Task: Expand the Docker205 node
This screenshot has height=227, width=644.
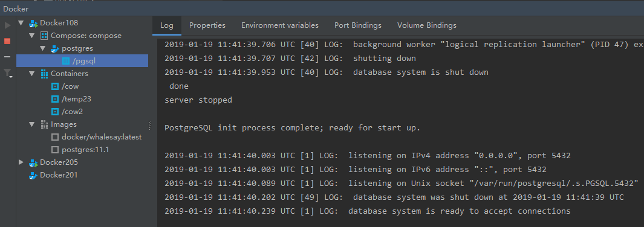Action: pyautogui.click(x=21, y=162)
